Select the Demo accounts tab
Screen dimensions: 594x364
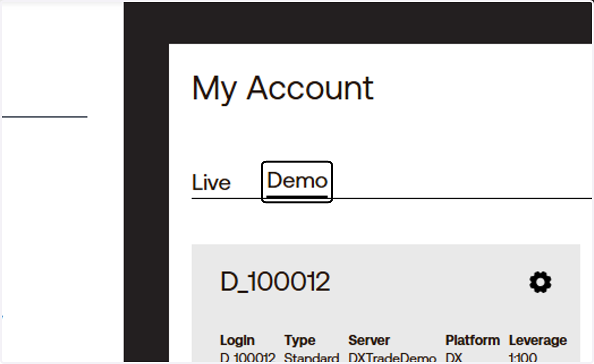click(x=297, y=181)
